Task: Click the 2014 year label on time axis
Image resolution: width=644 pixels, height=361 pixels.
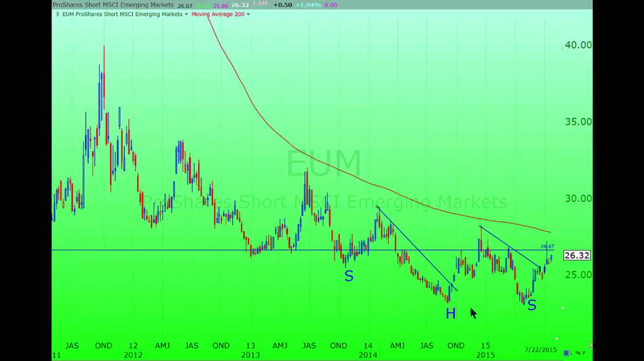Action: click(x=368, y=355)
